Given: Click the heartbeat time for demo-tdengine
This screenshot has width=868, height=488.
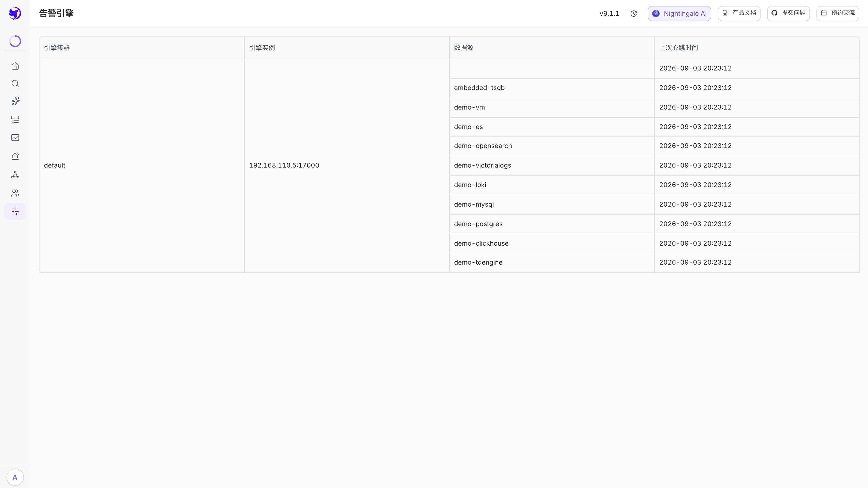Looking at the screenshot, I should pyautogui.click(x=695, y=262).
